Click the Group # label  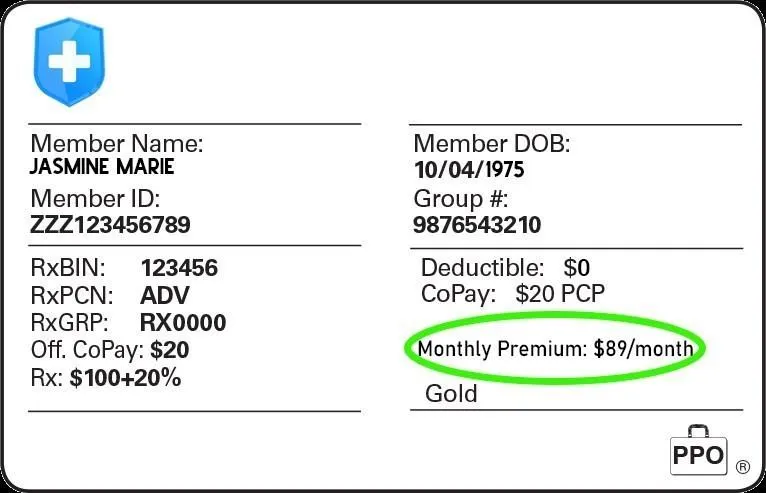click(461, 199)
